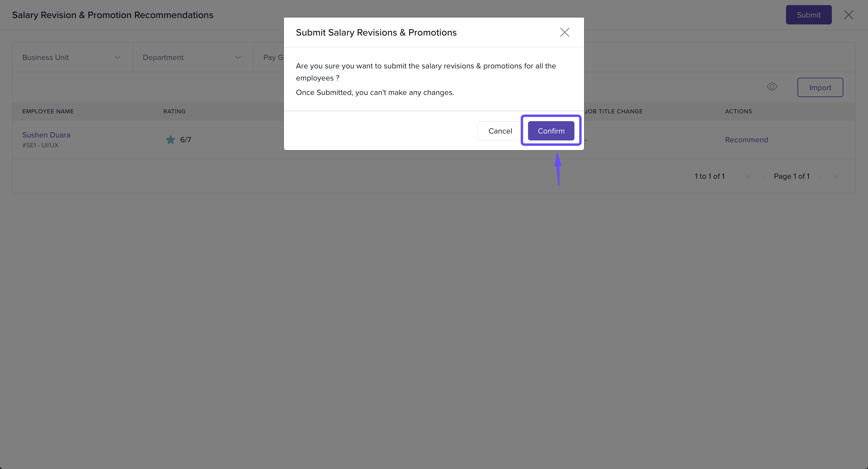
Task: Sort by Employee Name column header
Action: [x=48, y=111]
